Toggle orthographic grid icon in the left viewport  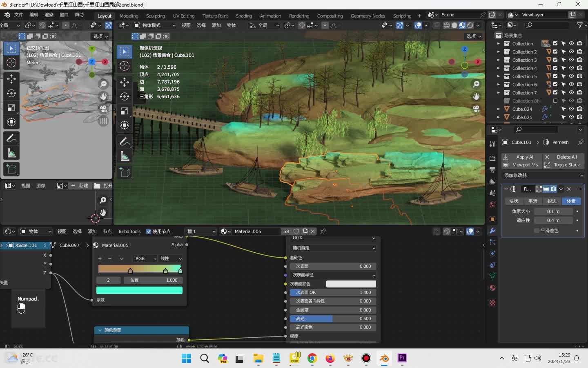click(x=103, y=121)
